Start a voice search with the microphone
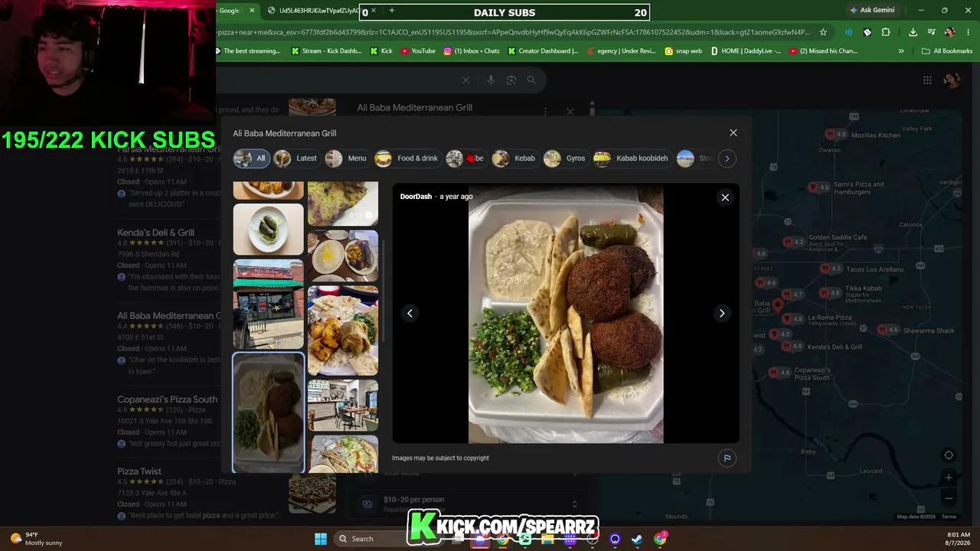The height and width of the screenshot is (551, 980). pyautogui.click(x=491, y=80)
